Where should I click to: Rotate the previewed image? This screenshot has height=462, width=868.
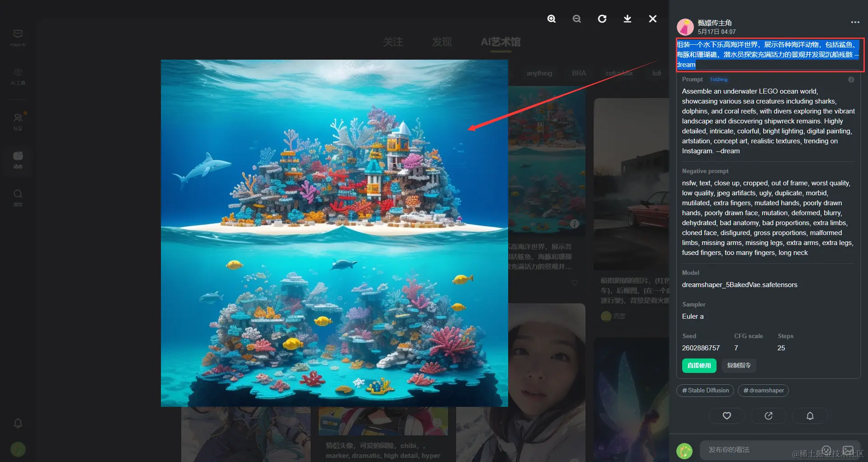602,19
